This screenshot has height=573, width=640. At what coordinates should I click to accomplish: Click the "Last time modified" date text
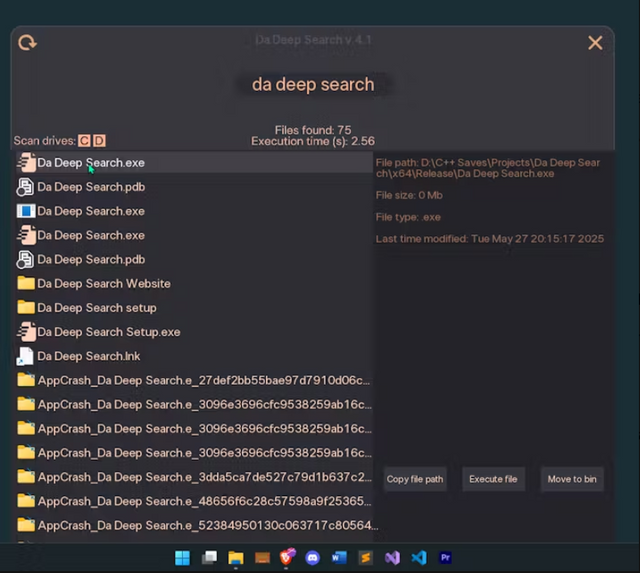click(490, 239)
